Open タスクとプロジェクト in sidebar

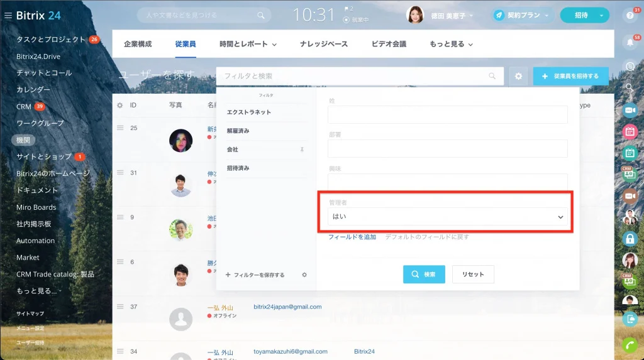coord(51,40)
